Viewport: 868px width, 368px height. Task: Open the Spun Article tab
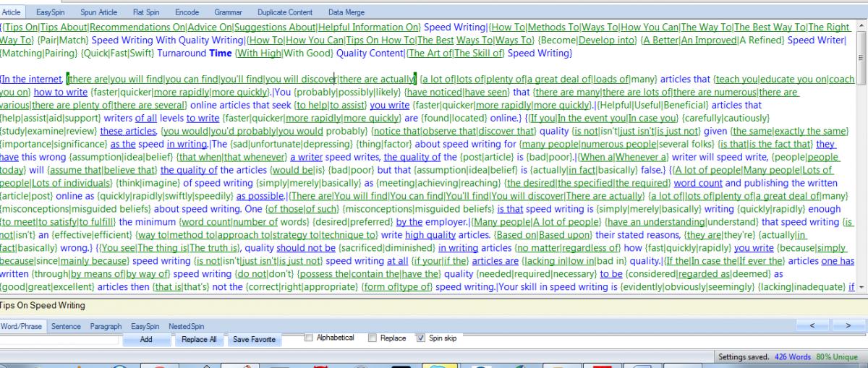98,12
